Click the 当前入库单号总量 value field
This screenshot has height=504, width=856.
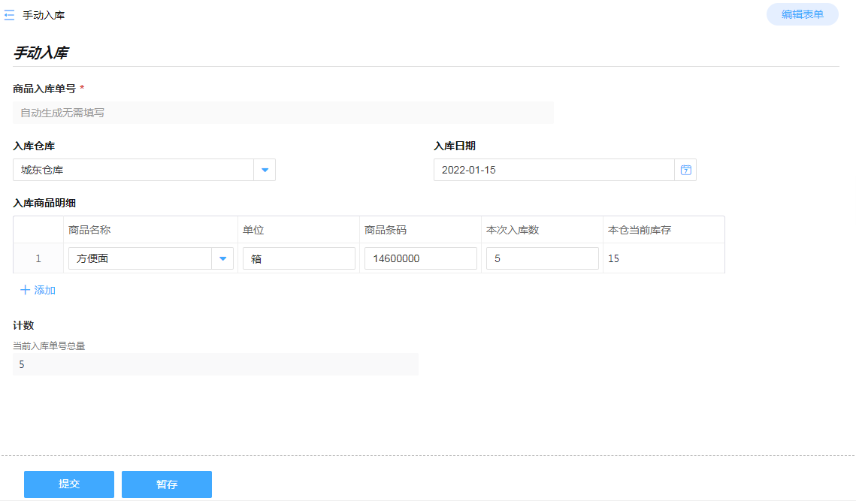(216, 364)
